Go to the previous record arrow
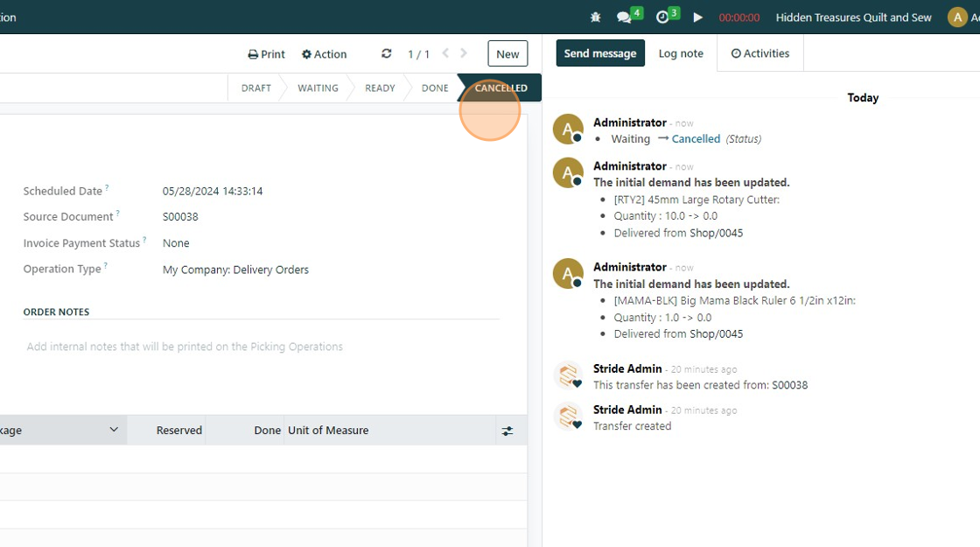The width and height of the screenshot is (980, 547). tap(445, 53)
